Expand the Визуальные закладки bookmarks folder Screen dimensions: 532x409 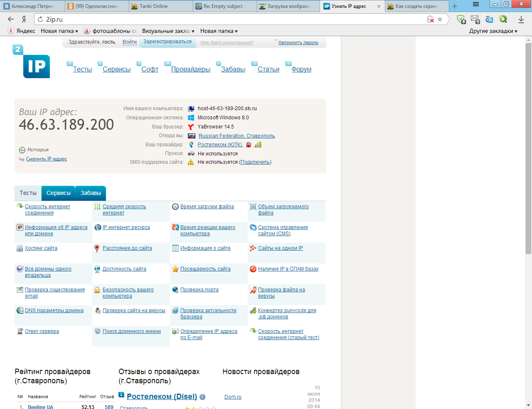point(168,31)
